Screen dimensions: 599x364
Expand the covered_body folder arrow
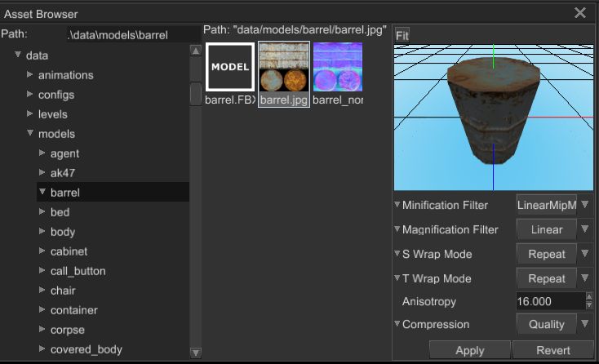click(42, 348)
